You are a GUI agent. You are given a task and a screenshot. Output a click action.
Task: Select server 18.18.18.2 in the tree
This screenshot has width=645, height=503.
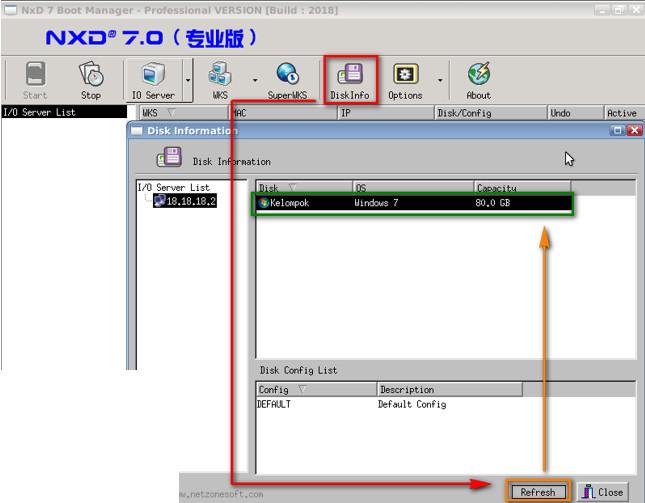coord(185,201)
